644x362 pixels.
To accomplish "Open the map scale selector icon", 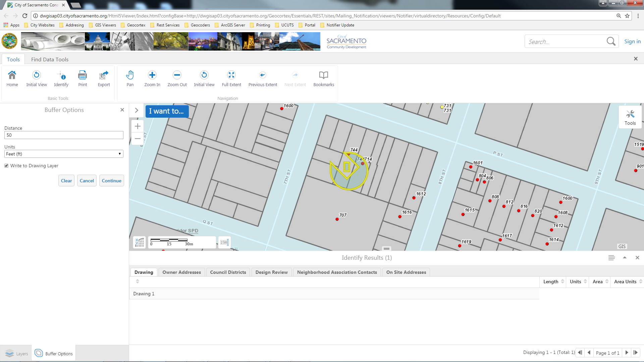I will click(224, 242).
